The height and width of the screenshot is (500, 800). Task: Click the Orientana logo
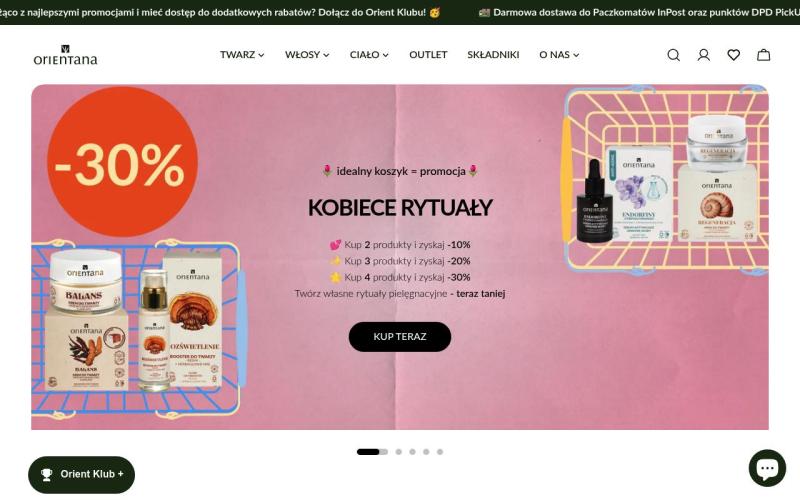pyautogui.click(x=65, y=55)
